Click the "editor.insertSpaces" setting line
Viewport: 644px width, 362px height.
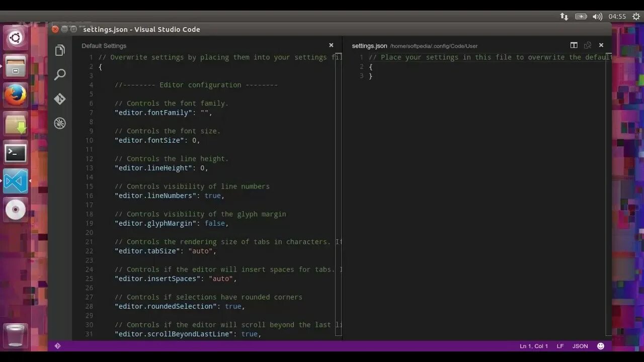click(176, 279)
